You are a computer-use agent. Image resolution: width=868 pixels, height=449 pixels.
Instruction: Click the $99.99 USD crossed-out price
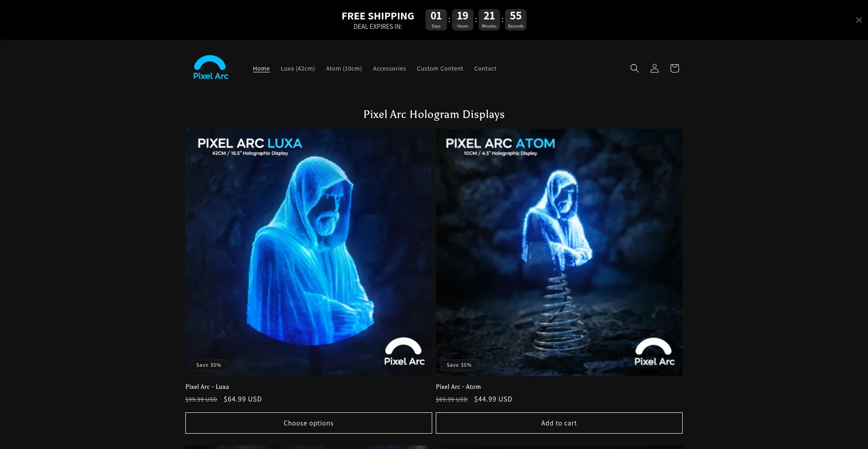201,400
